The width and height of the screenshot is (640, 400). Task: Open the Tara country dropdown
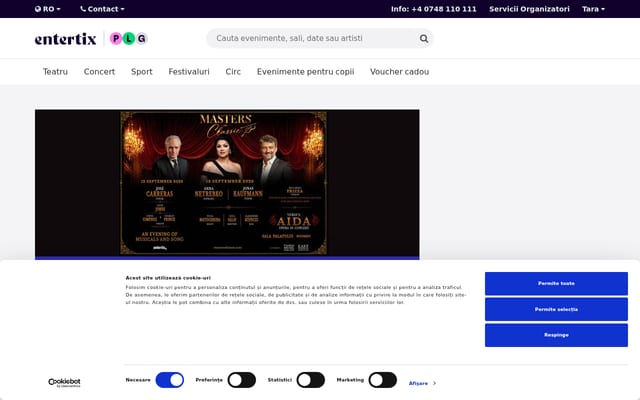tap(593, 9)
